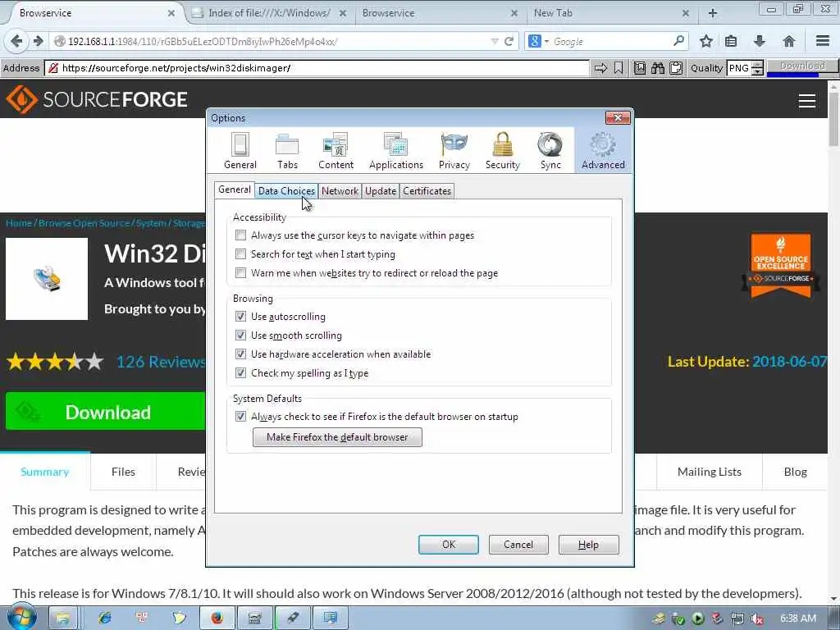Disable Use autoscrolling
This screenshot has height=630, width=840.
[x=240, y=317]
